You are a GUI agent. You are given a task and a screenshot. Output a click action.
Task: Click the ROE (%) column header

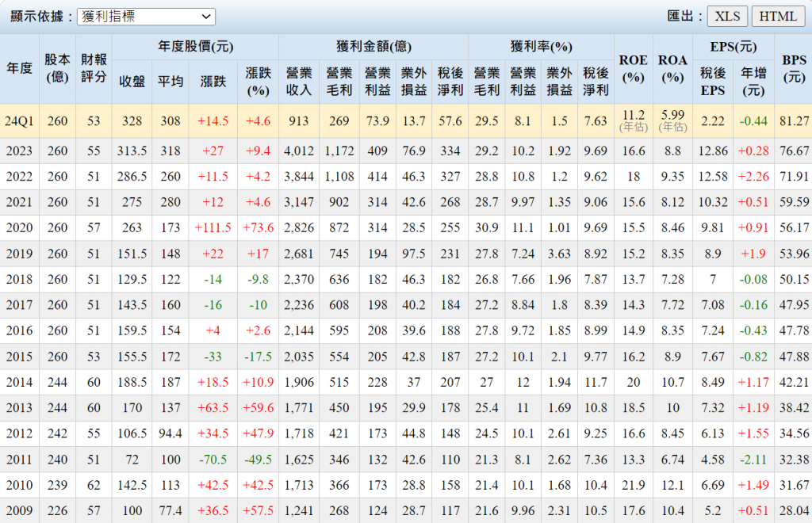[633, 69]
